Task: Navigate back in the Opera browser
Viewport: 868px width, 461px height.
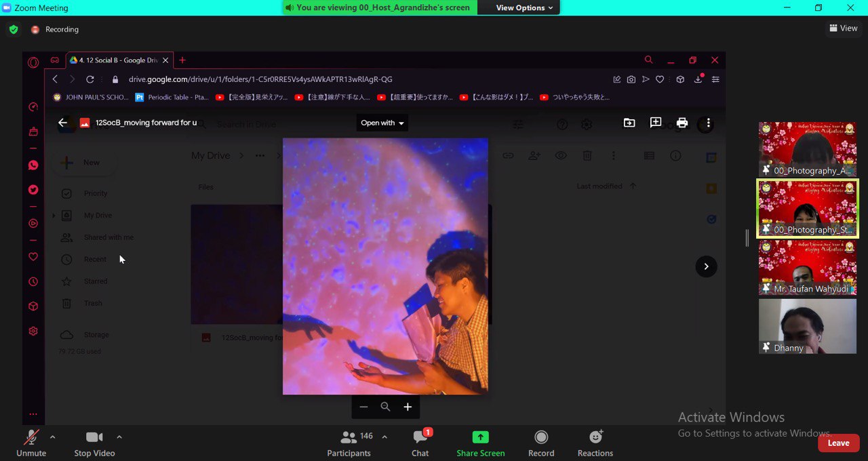Action: 55,79
